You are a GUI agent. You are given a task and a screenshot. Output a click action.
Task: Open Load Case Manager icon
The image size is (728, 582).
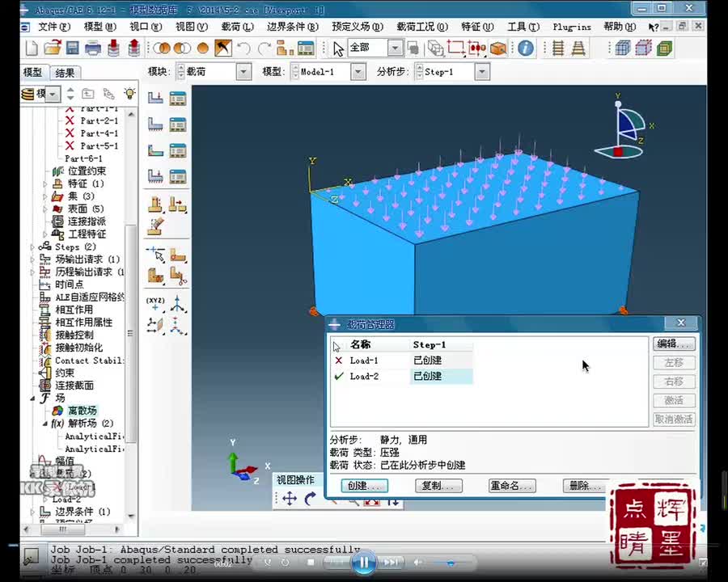[178, 176]
